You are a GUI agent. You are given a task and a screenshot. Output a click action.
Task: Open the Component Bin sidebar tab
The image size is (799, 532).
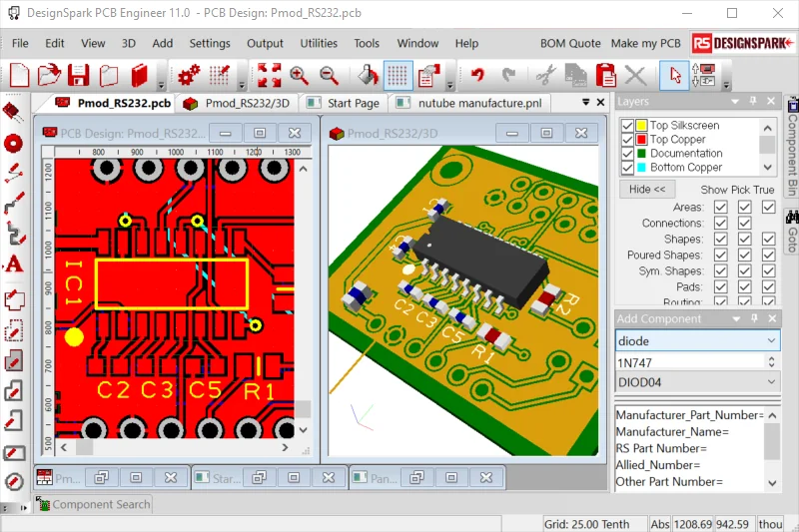[x=792, y=147]
